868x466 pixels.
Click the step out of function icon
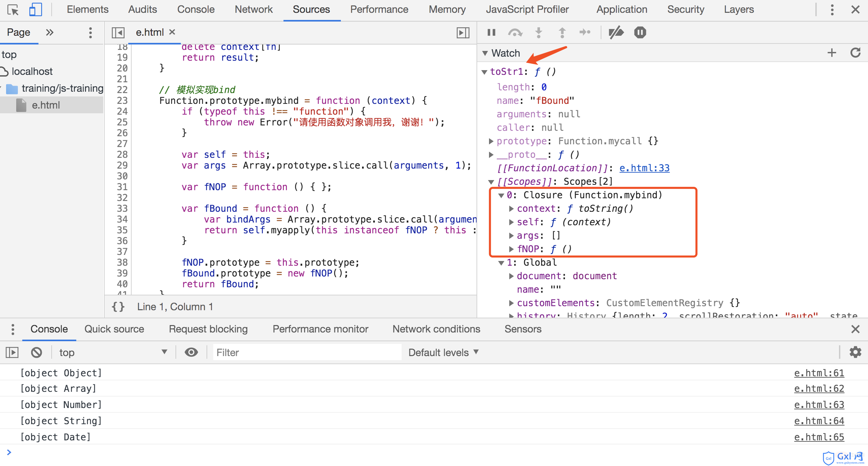click(x=562, y=32)
